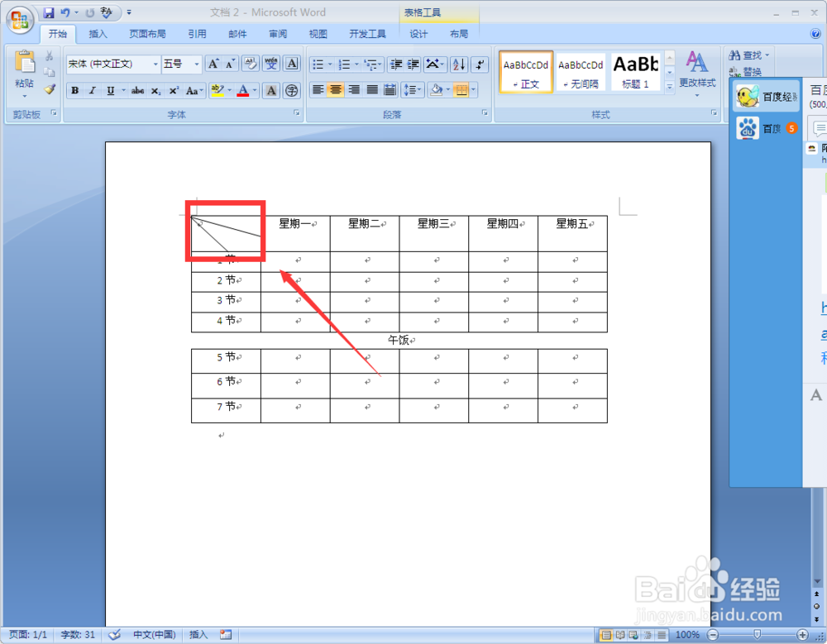Select the Format Painter icon
This screenshot has height=644, width=827.
(x=48, y=90)
